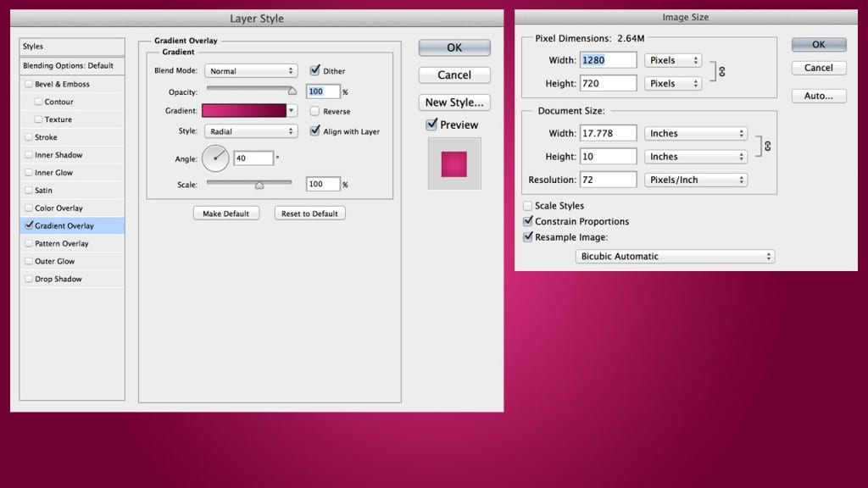
Task: Click the gradient preview thumbnail square
Action: click(x=453, y=164)
